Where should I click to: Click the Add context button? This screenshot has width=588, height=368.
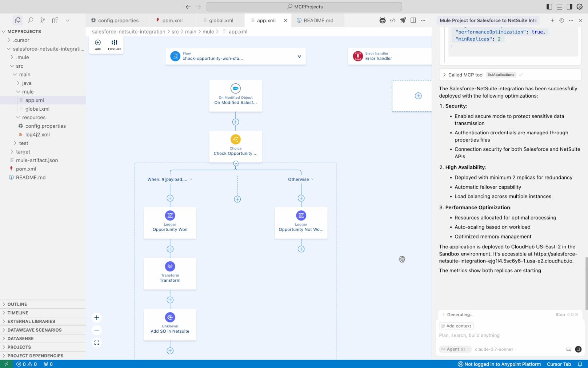(x=456, y=326)
